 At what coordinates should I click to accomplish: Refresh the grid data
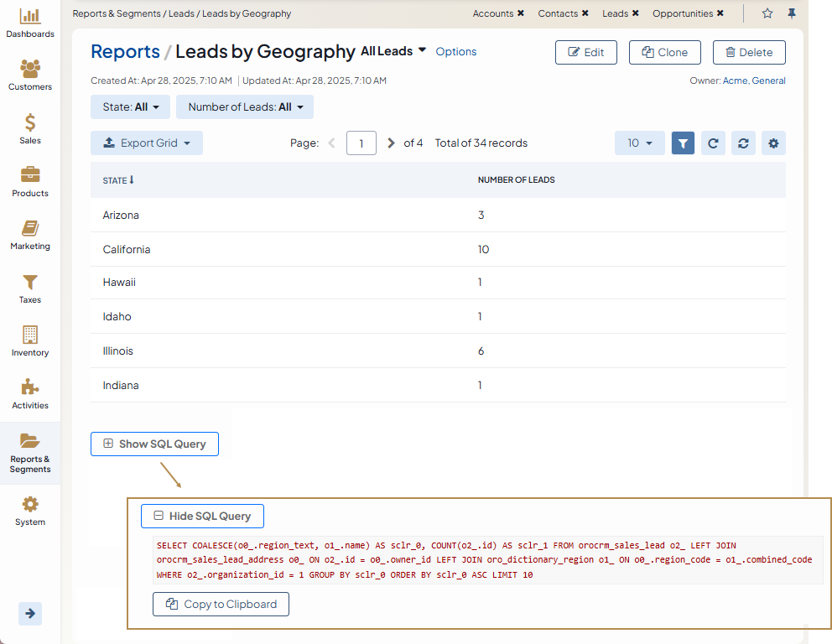click(x=713, y=143)
